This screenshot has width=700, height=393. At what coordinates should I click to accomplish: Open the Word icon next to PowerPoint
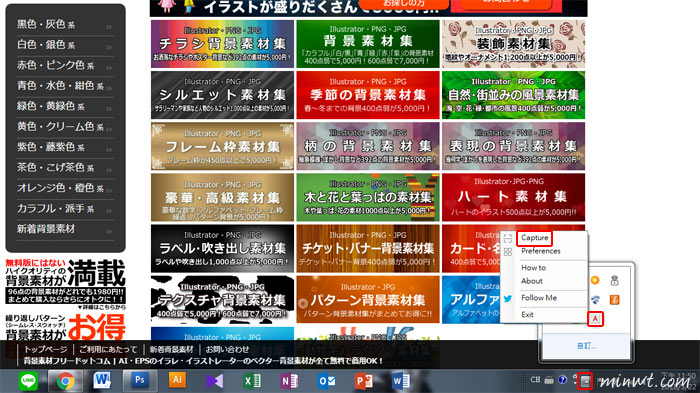401,381
